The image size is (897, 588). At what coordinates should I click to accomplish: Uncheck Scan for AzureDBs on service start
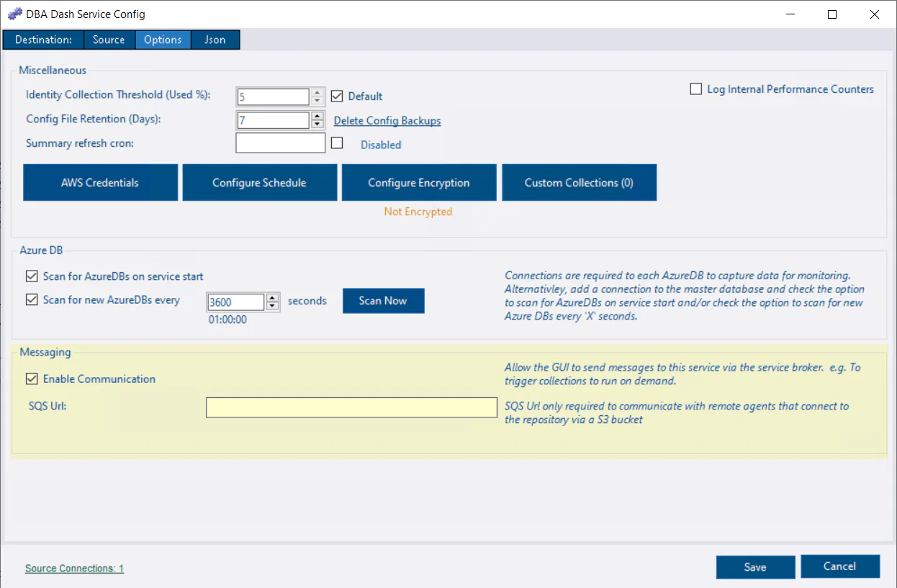32,276
